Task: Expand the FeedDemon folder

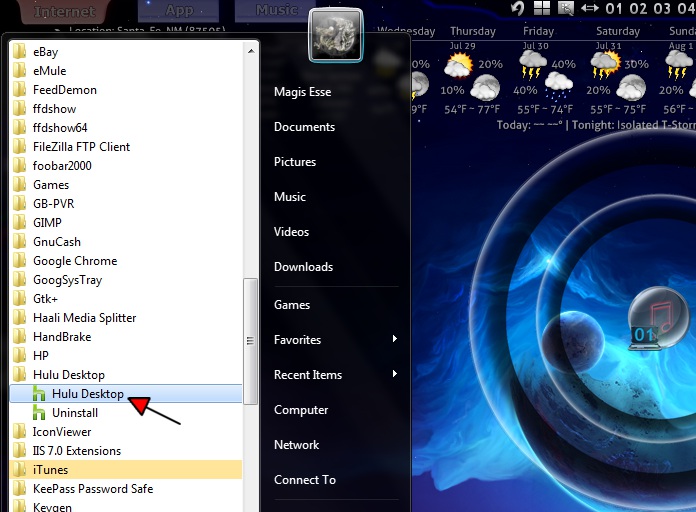Action: [126, 90]
